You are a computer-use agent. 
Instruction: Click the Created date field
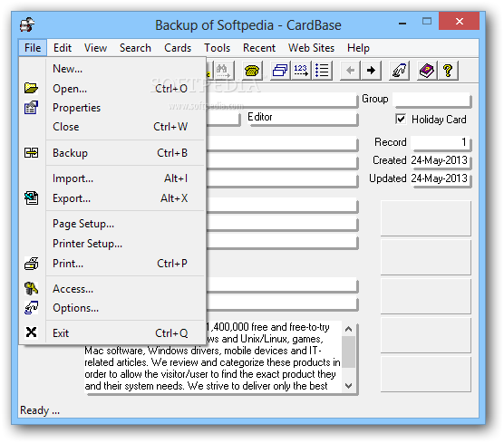click(x=441, y=160)
